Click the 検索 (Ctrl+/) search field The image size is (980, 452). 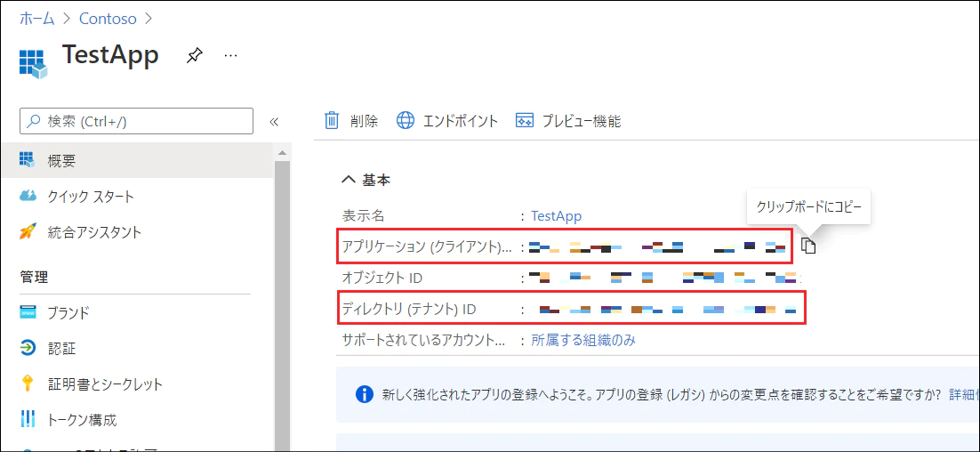pyautogui.click(x=136, y=121)
